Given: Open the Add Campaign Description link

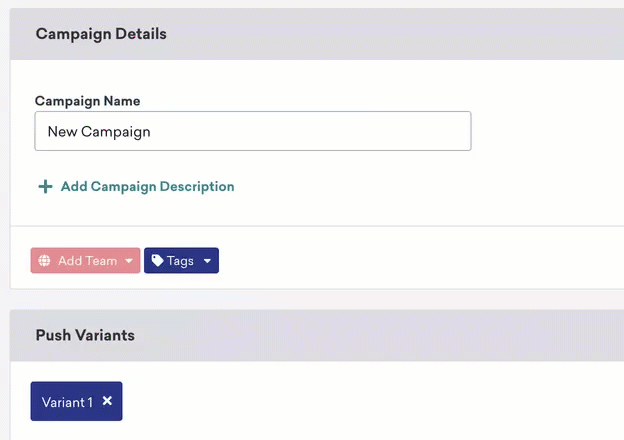Looking at the screenshot, I should 147,187.
